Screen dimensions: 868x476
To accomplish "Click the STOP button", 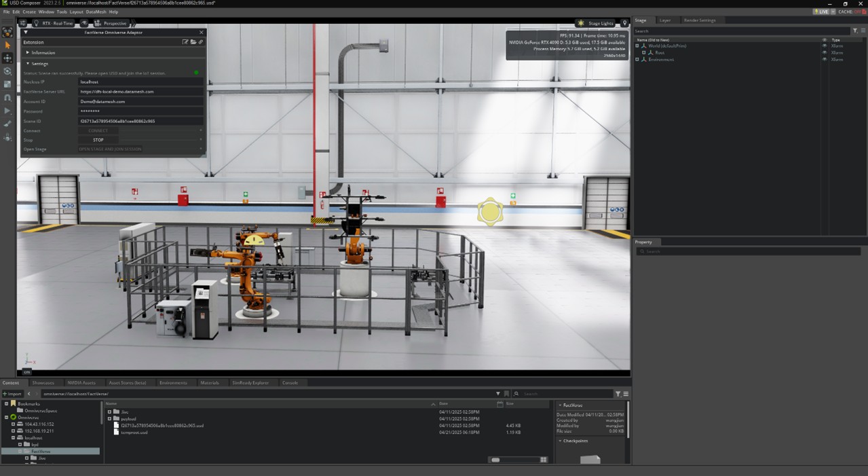I will coord(98,140).
